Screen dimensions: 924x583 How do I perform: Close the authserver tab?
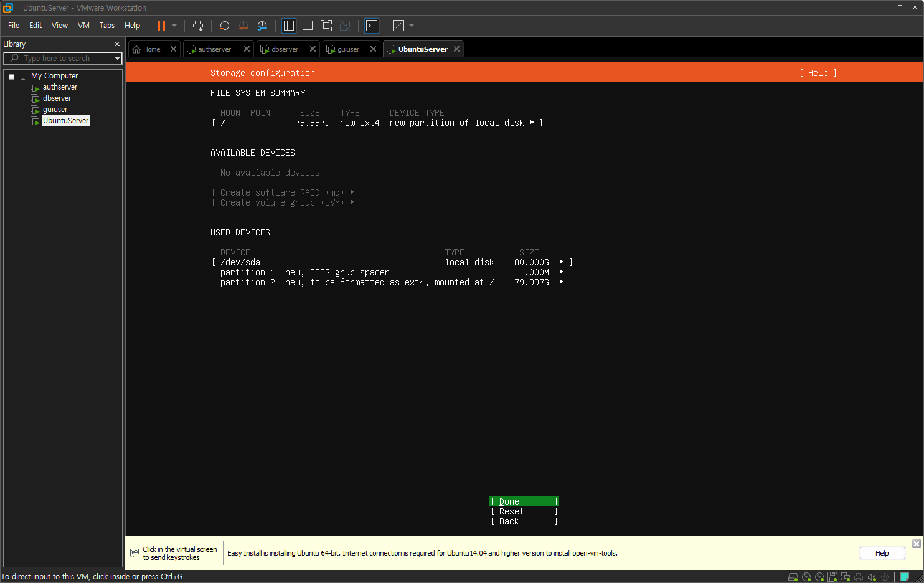247,49
